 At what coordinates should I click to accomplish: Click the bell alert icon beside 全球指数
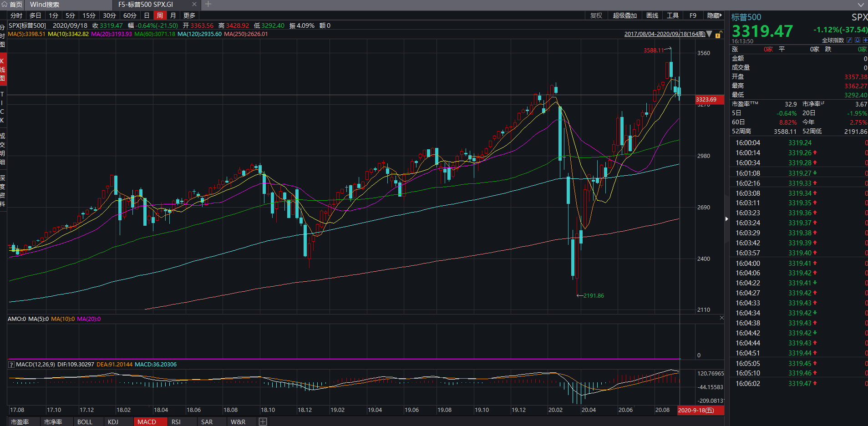[x=858, y=40]
